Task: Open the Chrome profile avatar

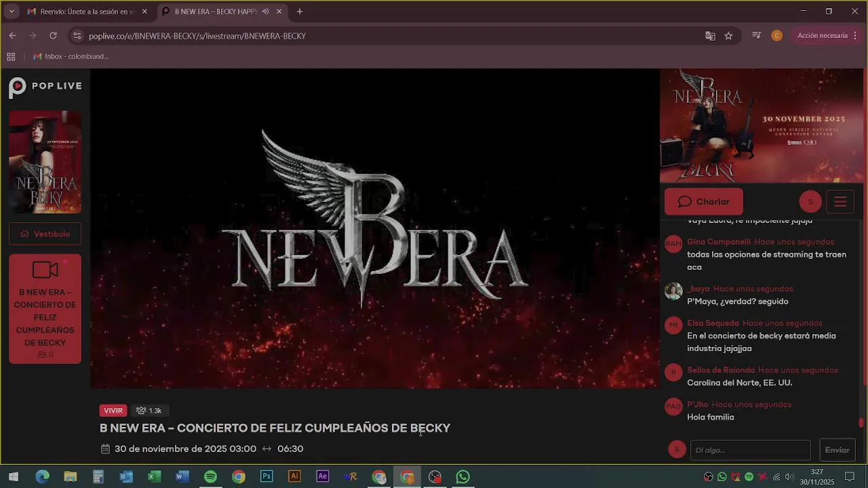Action: [x=776, y=36]
